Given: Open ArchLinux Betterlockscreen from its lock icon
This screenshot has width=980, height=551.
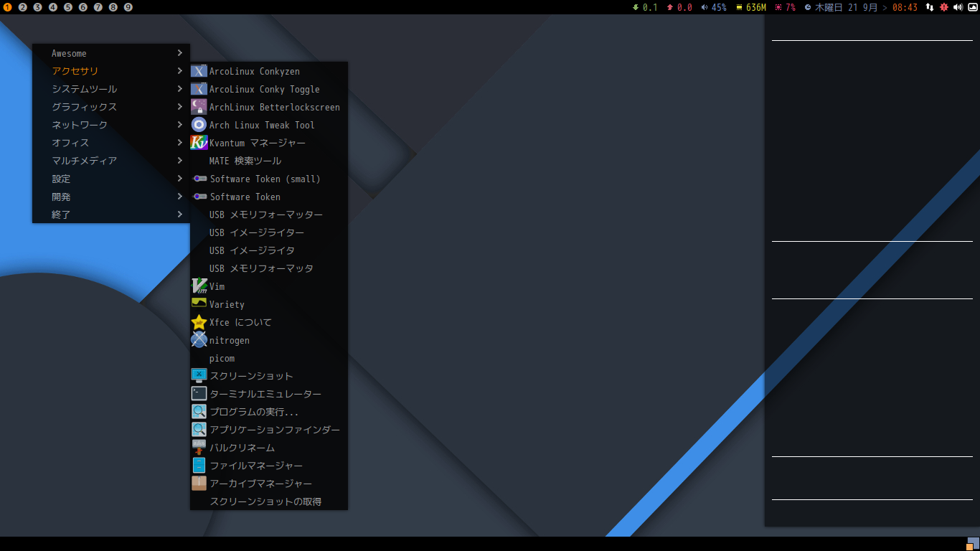Looking at the screenshot, I should tap(199, 107).
